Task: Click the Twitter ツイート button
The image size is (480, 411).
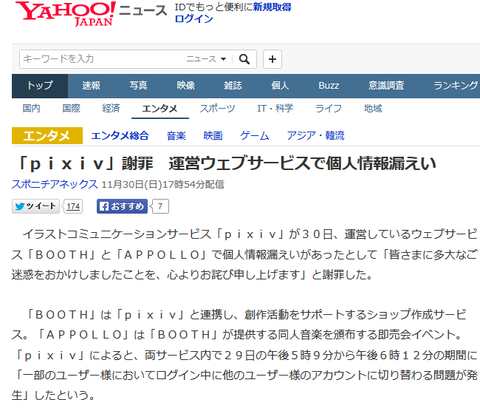Action: tap(36, 206)
